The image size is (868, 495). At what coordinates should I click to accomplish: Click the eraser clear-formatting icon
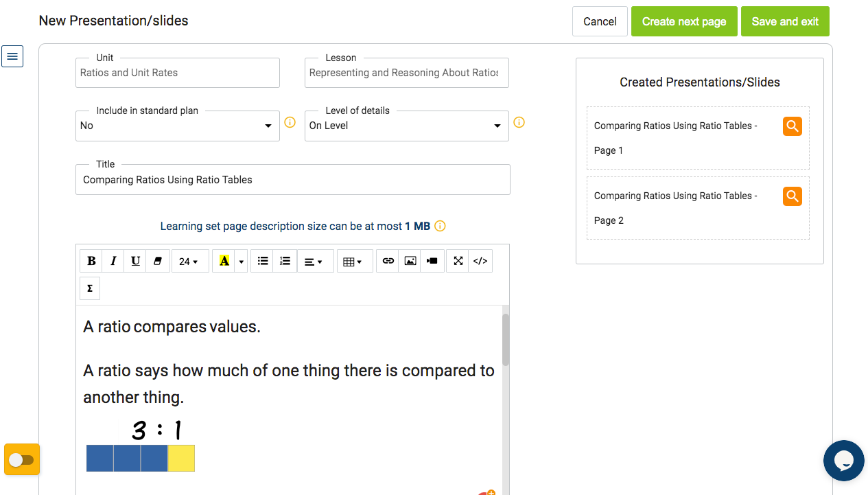click(x=157, y=261)
